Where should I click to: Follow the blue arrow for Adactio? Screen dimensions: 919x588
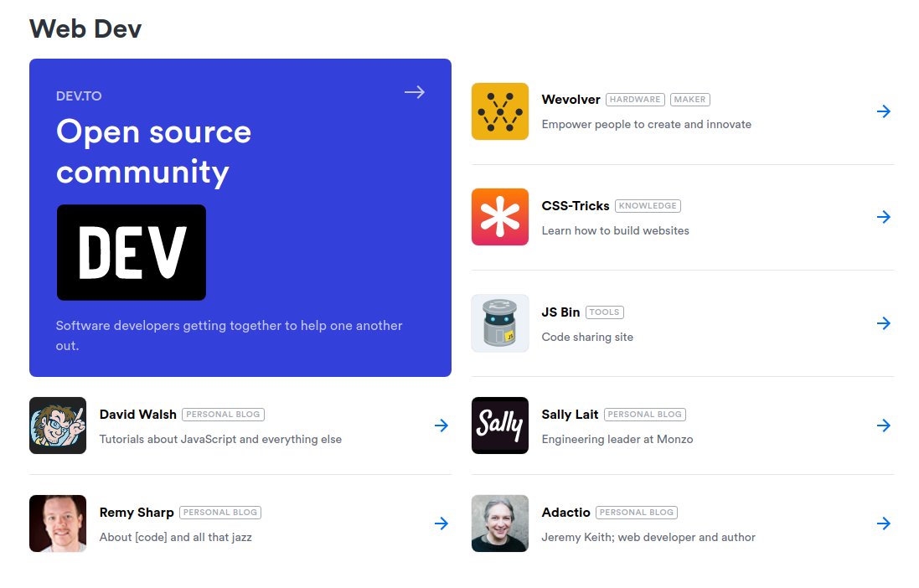coord(884,524)
